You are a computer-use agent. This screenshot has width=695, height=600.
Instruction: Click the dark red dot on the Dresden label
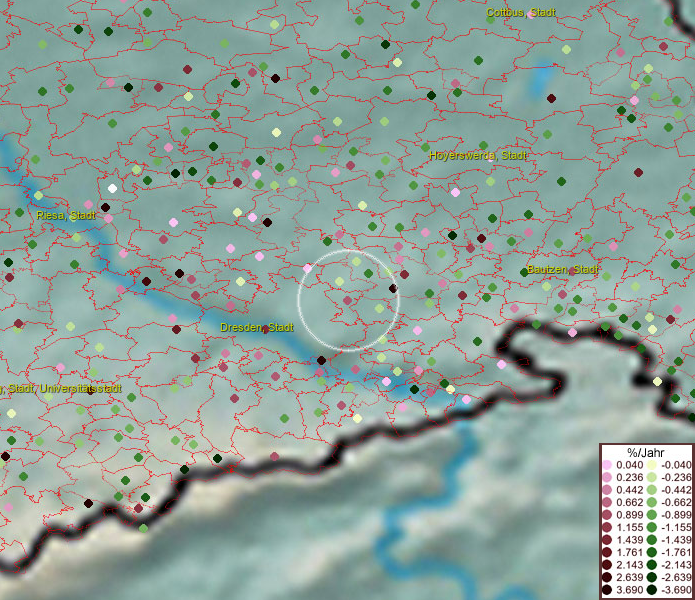pos(265,329)
